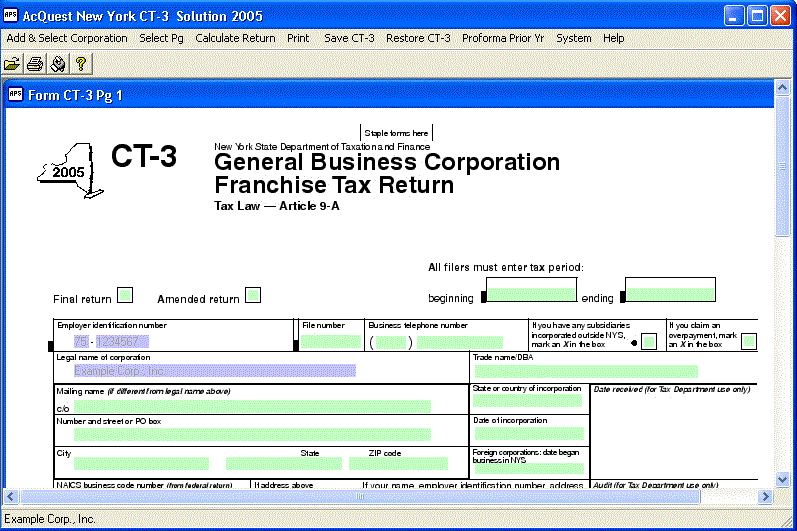The height and width of the screenshot is (531, 797).
Task: Open the Proforma Prior Yr menu
Action: [503, 38]
